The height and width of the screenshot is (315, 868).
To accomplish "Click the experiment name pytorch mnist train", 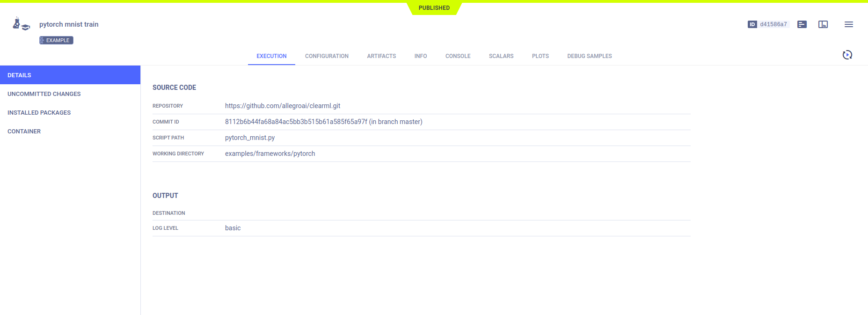I will 69,24.
